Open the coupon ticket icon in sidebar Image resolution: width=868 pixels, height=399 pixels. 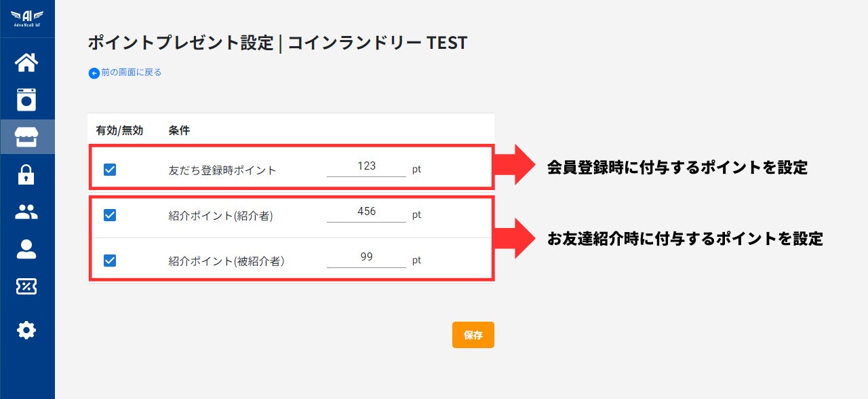(26, 286)
